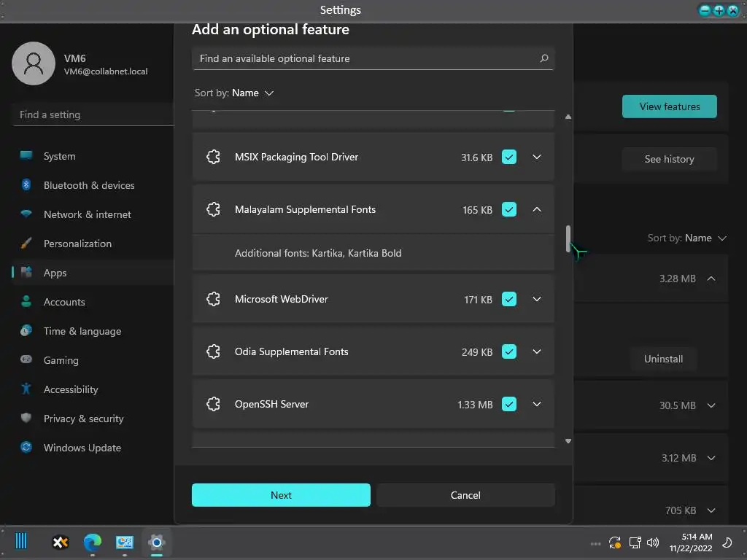
Task: Open Bluetooth & devices settings
Action: 93,185
